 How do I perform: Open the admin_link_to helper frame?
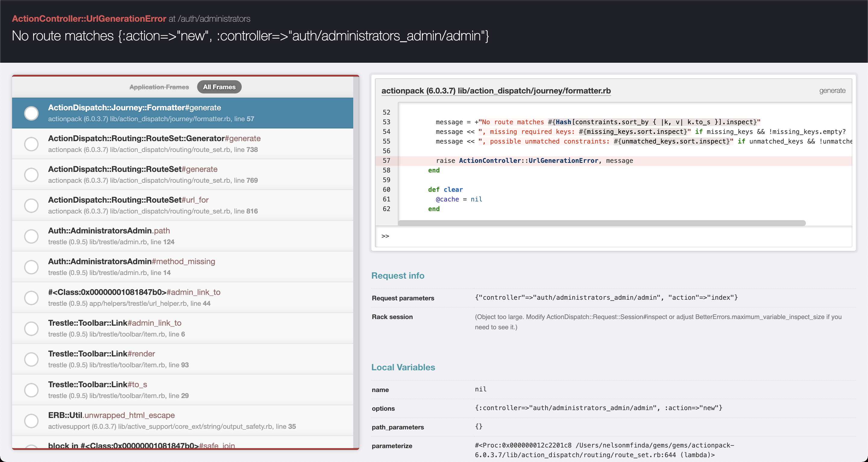click(x=134, y=292)
